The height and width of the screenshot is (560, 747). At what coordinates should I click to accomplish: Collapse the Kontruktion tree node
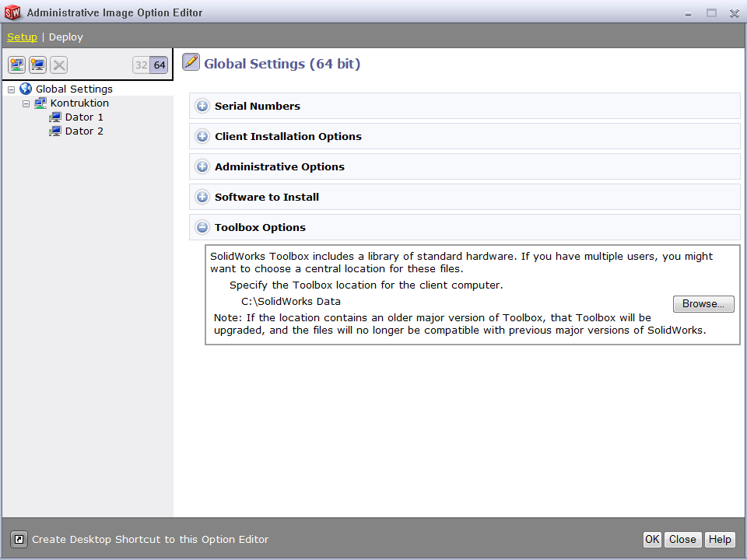coord(26,103)
